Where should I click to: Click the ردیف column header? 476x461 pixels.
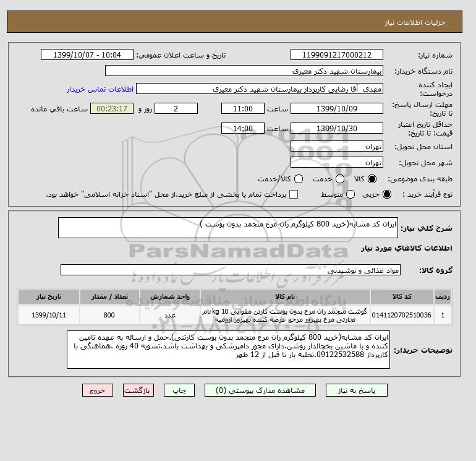[x=443, y=296]
